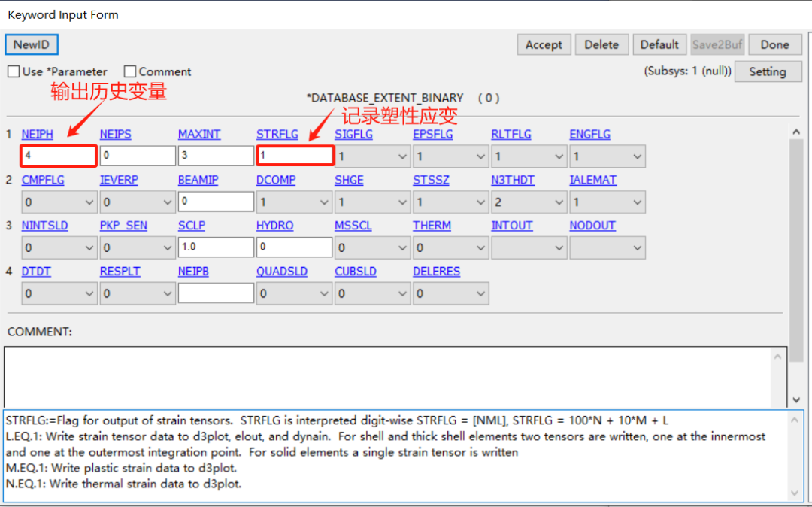Open the SHGE keyword link

click(x=349, y=180)
